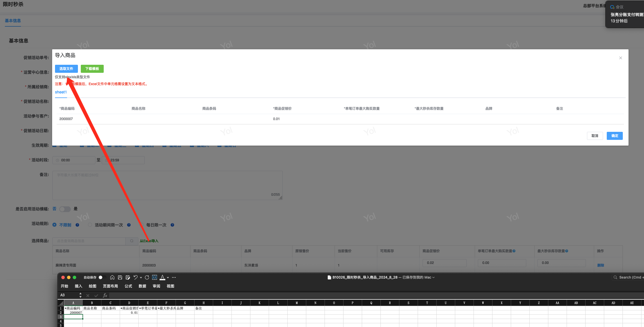Switch to the 页面布局 ribbon tab
Viewport: 644px width, 327px height.
(x=110, y=286)
